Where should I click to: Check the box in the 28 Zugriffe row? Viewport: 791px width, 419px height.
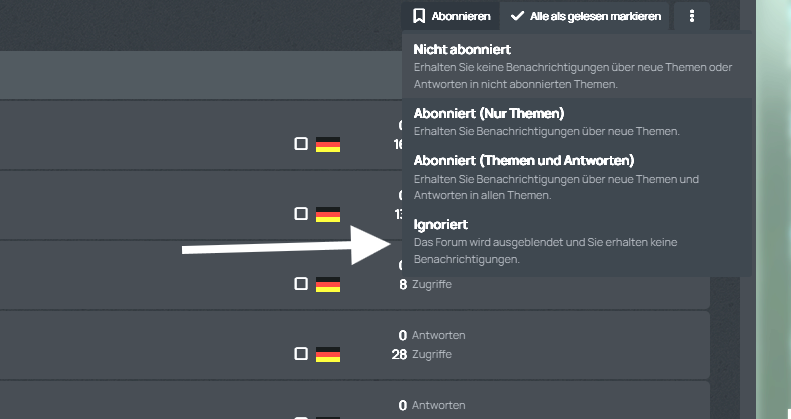click(x=301, y=354)
